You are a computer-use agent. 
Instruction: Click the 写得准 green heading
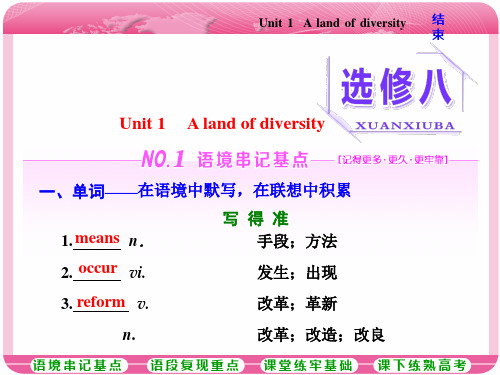tap(255, 219)
